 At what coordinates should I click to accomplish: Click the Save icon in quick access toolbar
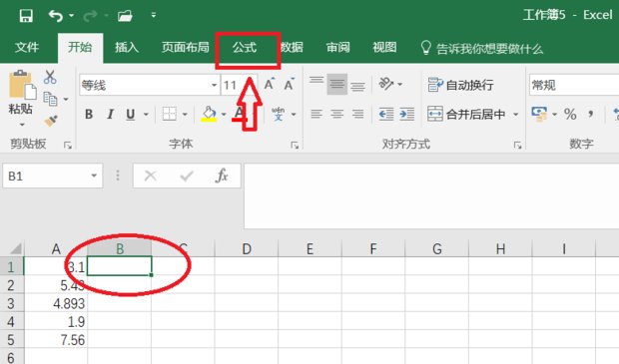pyautogui.click(x=26, y=16)
